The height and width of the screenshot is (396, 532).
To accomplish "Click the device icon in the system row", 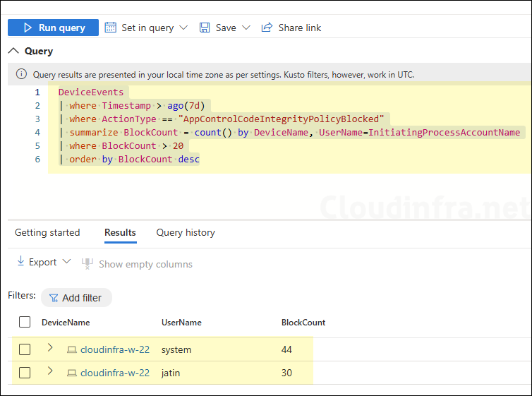I will 71,349.
